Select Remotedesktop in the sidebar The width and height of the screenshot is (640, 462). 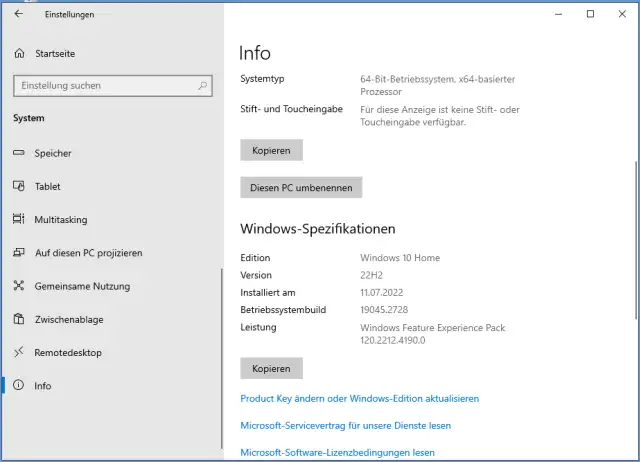coord(67,352)
